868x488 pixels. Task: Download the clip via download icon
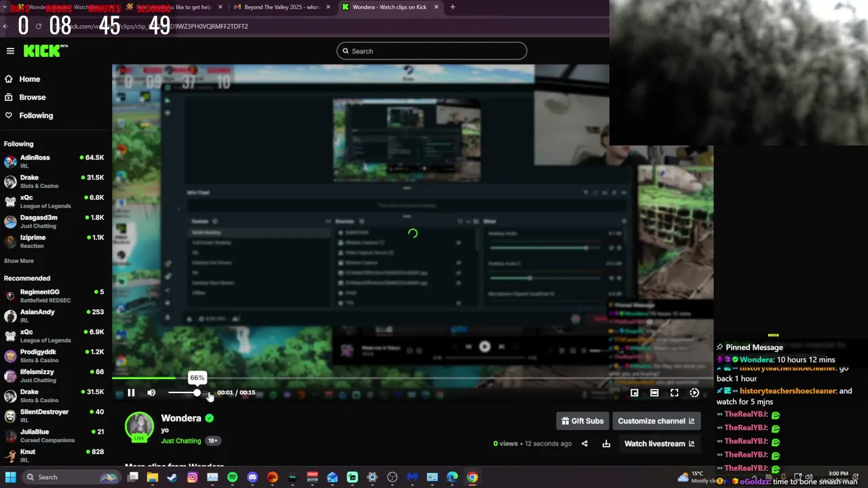click(606, 444)
